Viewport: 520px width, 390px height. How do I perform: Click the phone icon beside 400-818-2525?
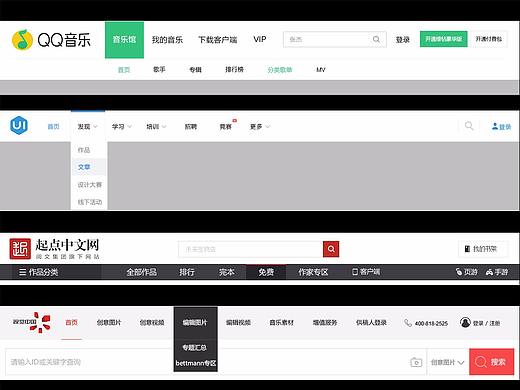tap(408, 323)
